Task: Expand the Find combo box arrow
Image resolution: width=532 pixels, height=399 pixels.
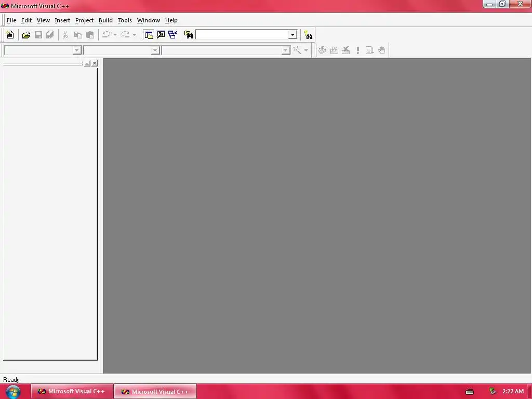Action: (292, 35)
